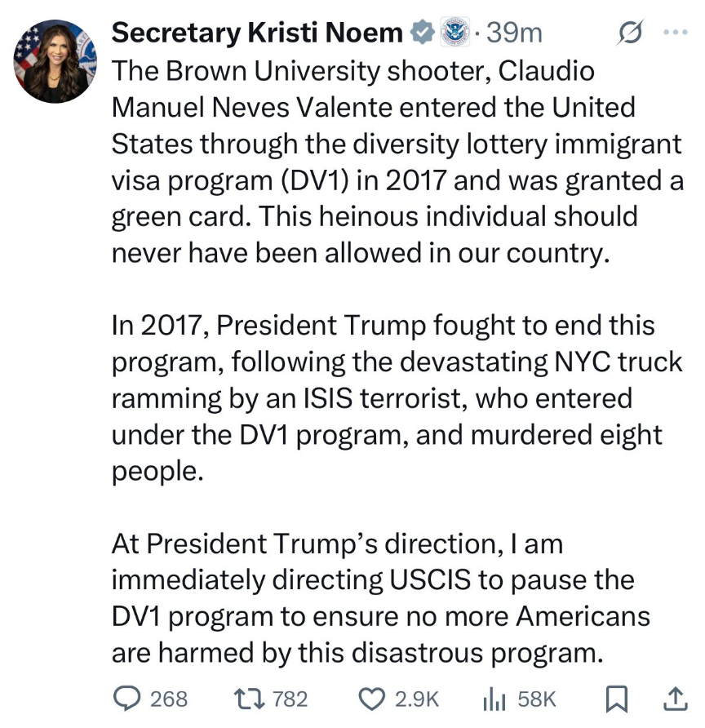Open Kristi Noem's profile picture
The image size is (705, 728).
click(x=55, y=61)
